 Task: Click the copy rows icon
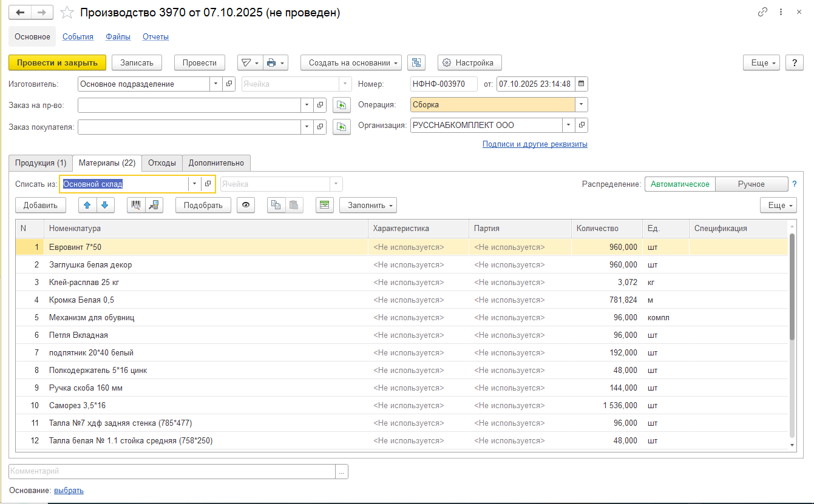pos(276,205)
